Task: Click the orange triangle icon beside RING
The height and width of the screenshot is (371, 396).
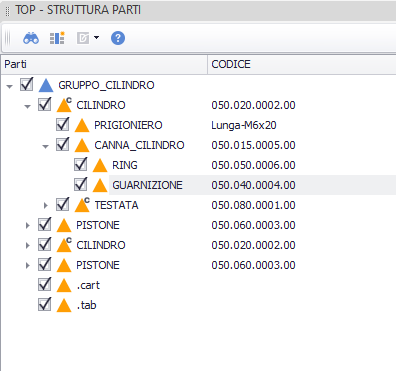Action: 100,165
